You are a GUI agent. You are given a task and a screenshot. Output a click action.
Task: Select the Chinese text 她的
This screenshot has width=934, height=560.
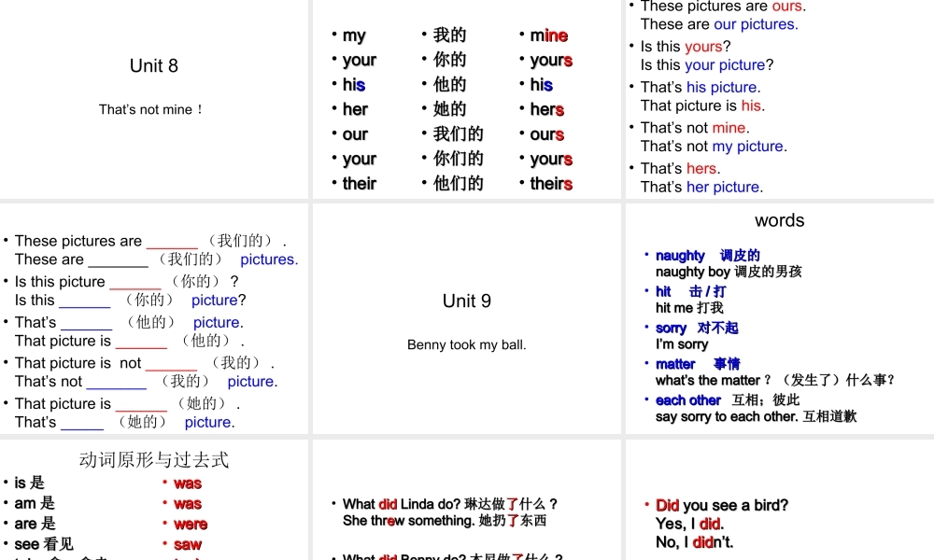[450, 109]
